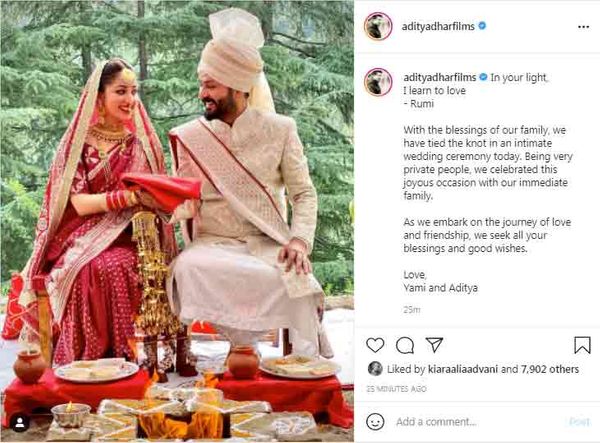Save post with the bookmark icon
Image resolution: width=600 pixels, height=443 pixels.
(x=582, y=345)
